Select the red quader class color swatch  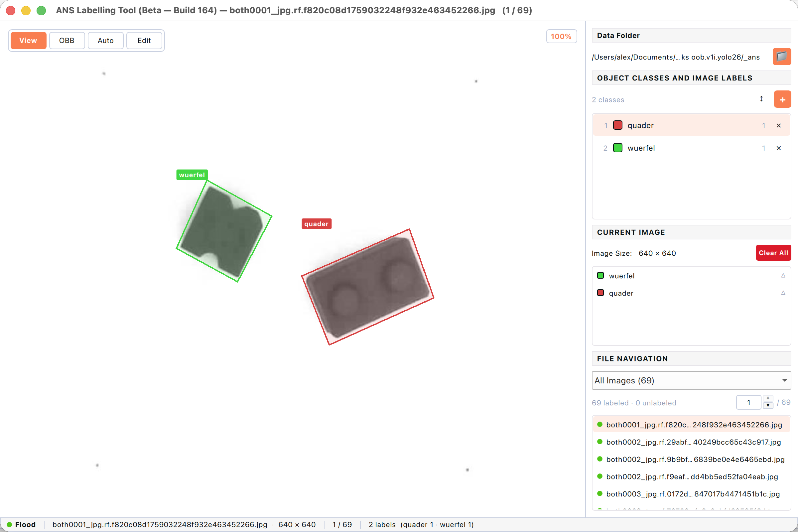618,125
